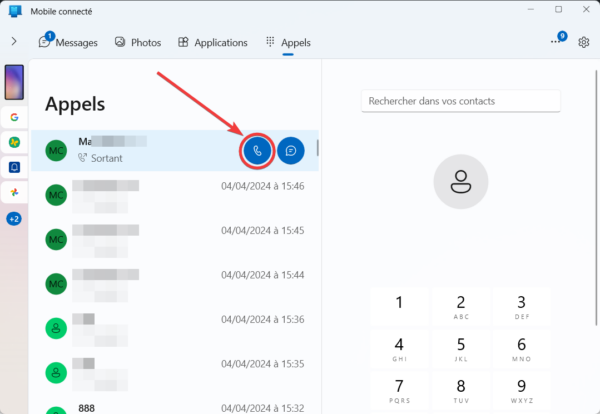Open the Google app shortcut

pos(14,117)
